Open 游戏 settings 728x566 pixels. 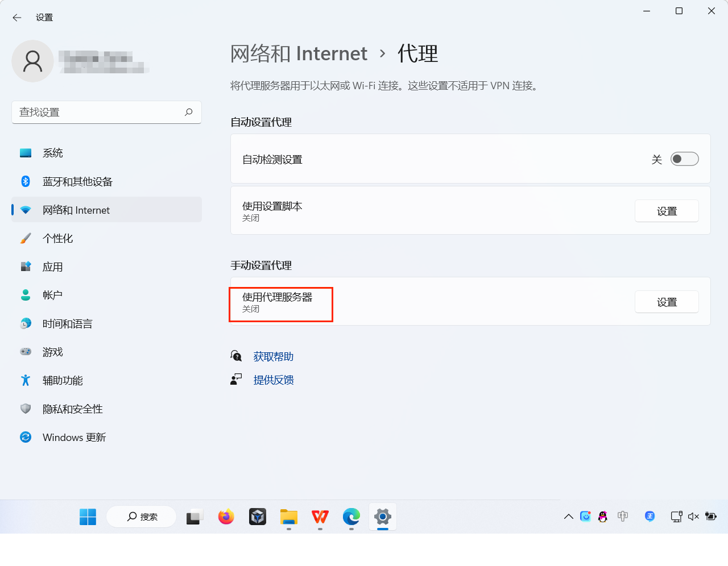pos(106,352)
